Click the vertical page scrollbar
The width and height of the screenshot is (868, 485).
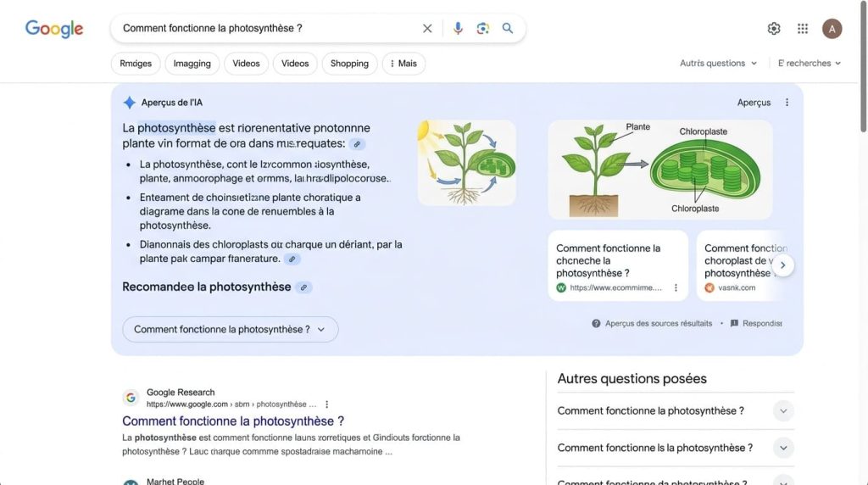[x=863, y=66]
